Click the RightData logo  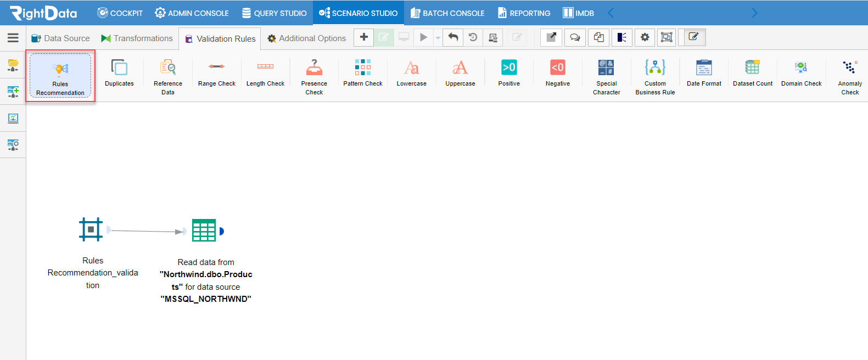(x=43, y=13)
